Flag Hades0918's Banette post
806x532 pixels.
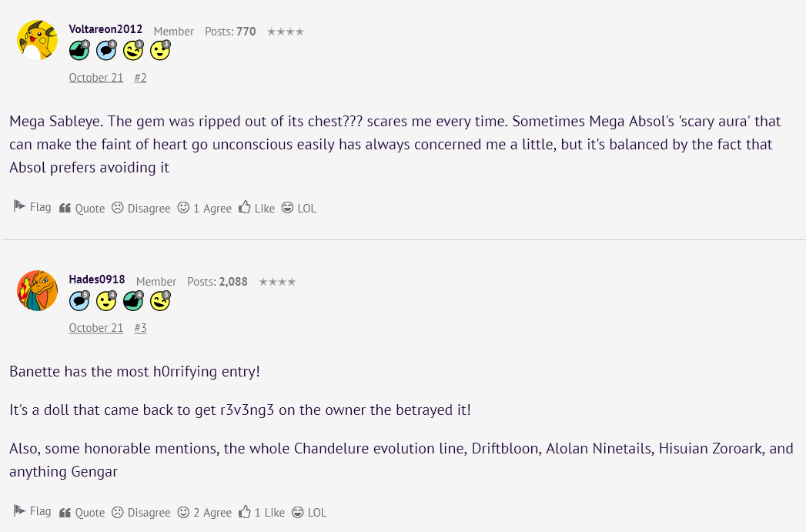click(x=32, y=511)
